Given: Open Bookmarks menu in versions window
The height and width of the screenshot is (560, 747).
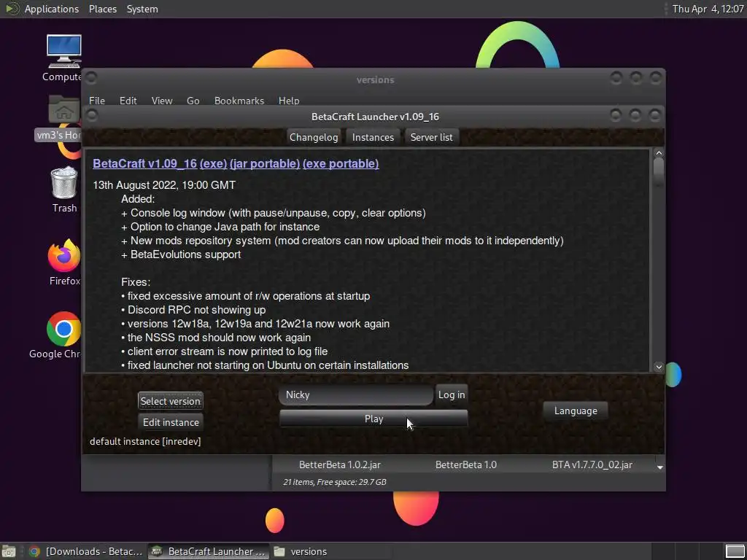Looking at the screenshot, I should (x=239, y=101).
